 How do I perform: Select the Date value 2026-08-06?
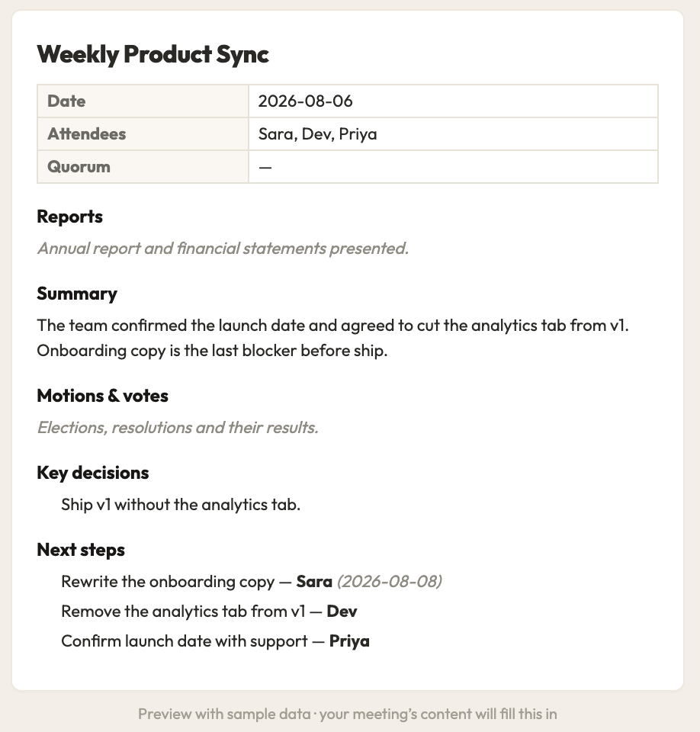point(306,101)
